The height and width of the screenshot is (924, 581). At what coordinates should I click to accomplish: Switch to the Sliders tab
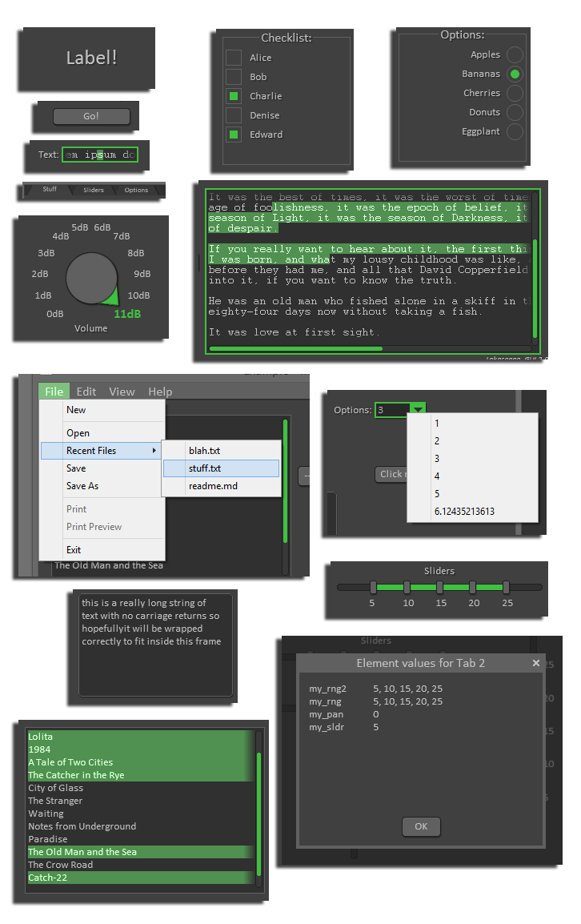(x=93, y=190)
